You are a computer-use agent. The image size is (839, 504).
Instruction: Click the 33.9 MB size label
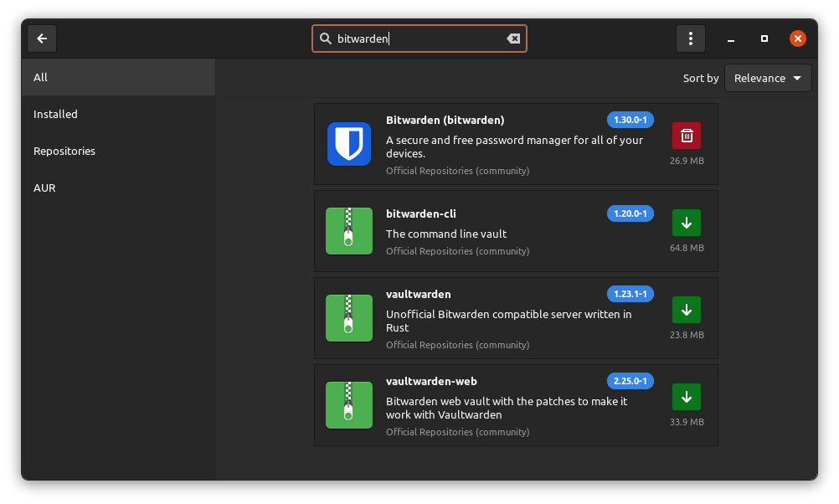(687, 422)
